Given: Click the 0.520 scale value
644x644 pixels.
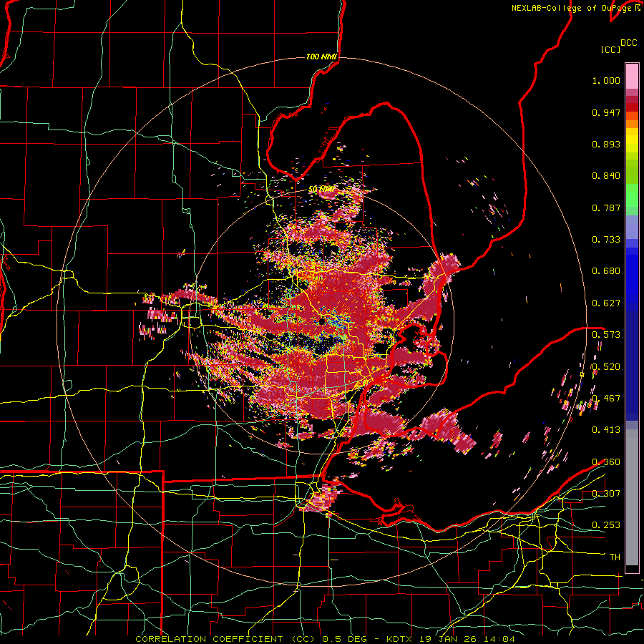Looking at the screenshot, I should (x=606, y=367).
